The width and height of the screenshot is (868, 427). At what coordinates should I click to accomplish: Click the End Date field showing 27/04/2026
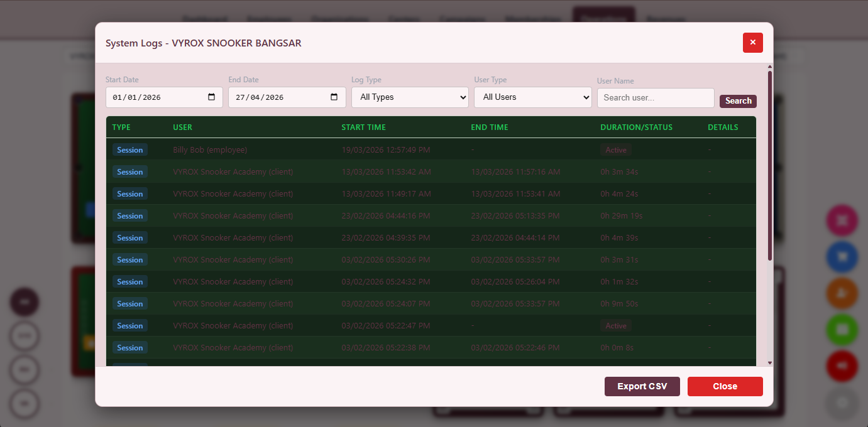(287, 97)
